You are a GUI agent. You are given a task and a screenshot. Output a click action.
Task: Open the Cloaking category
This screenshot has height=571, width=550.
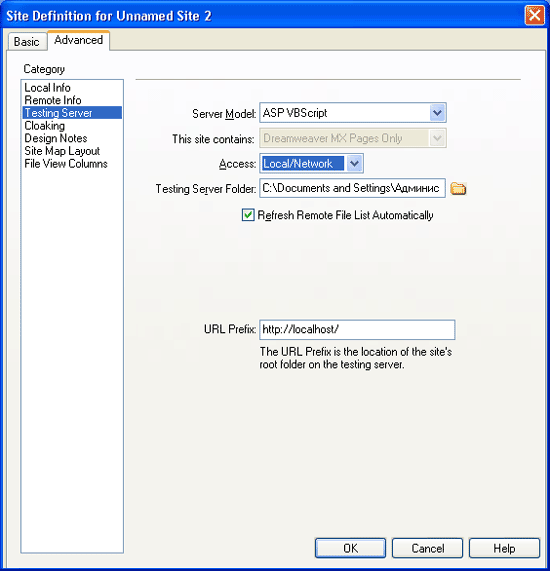[44, 126]
